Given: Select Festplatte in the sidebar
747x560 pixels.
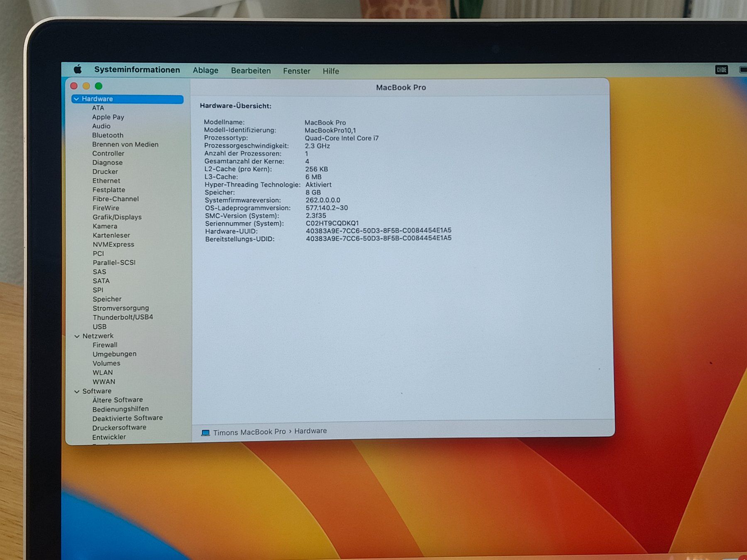Looking at the screenshot, I should 109,190.
